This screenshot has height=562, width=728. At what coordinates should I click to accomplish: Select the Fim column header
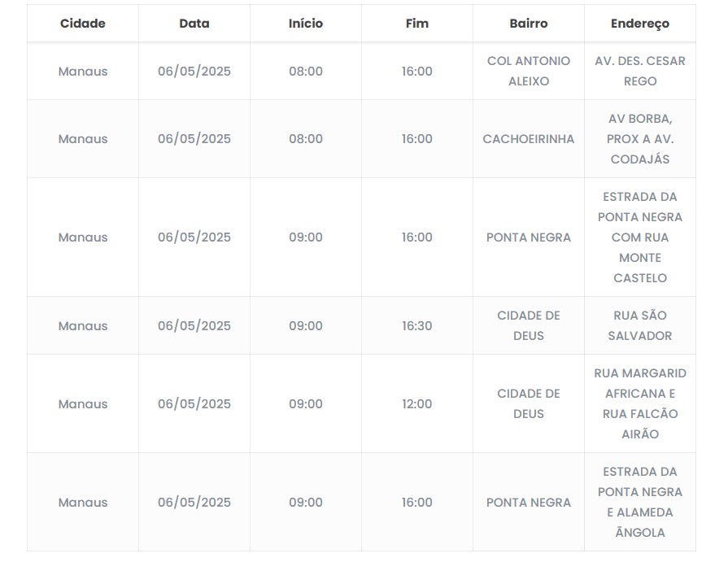pyautogui.click(x=416, y=24)
